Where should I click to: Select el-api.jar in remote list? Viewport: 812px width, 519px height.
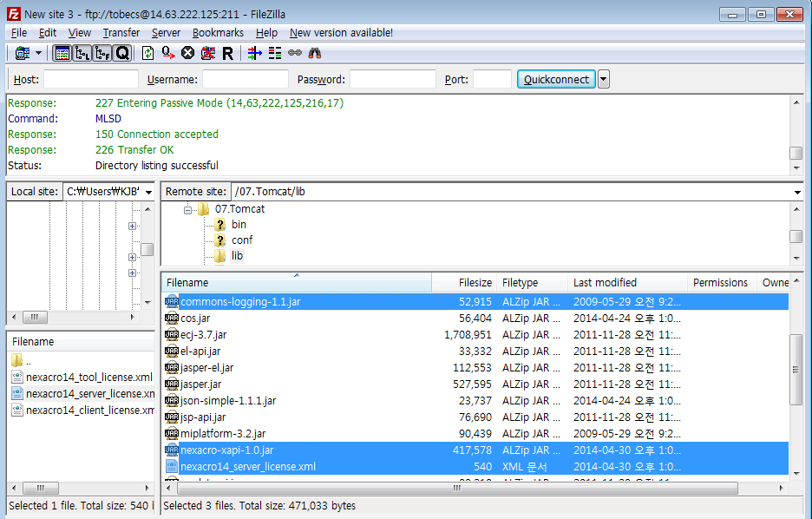click(x=475, y=351)
